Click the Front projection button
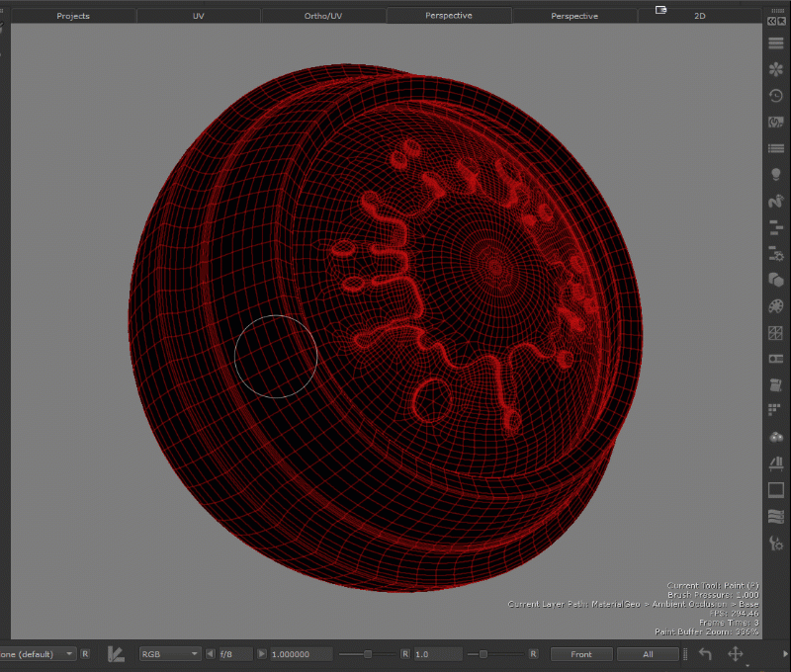The image size is (791, 672). (581, 654)
